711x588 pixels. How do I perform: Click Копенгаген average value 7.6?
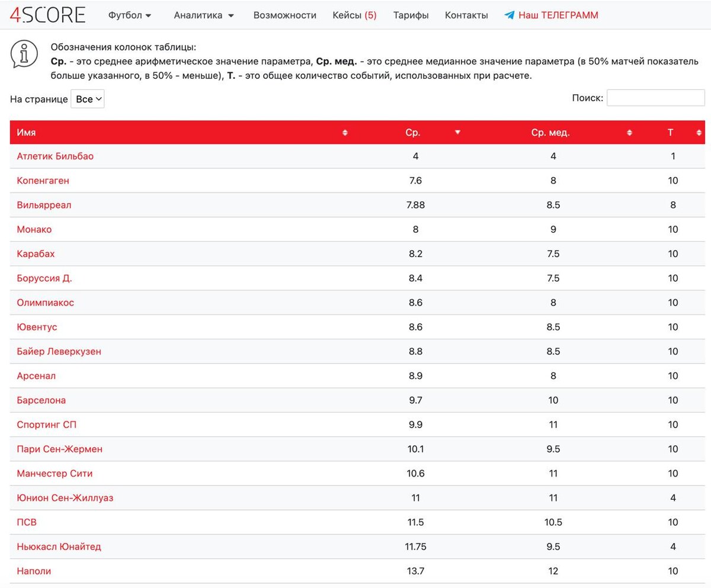(x=415, y=181)
